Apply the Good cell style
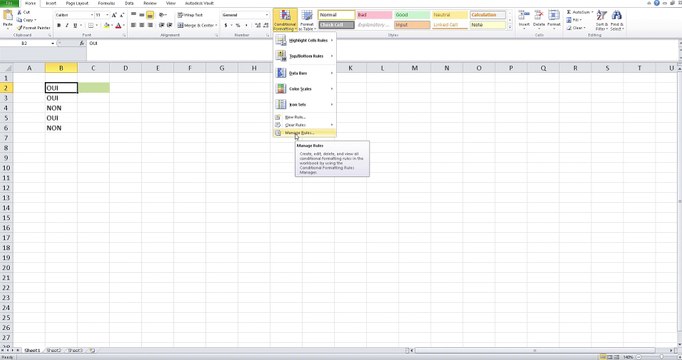The height and width of the screenshot is (360, 682). (412, 15)
